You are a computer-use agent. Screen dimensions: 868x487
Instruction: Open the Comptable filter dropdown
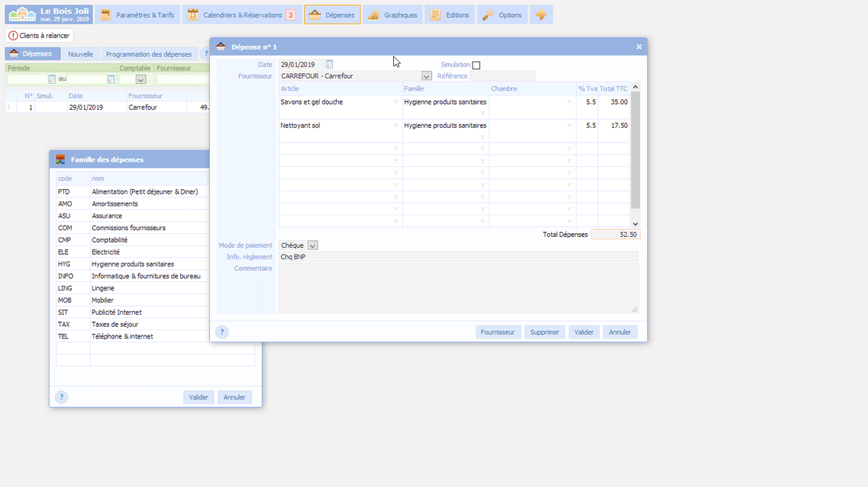[140, 79]
